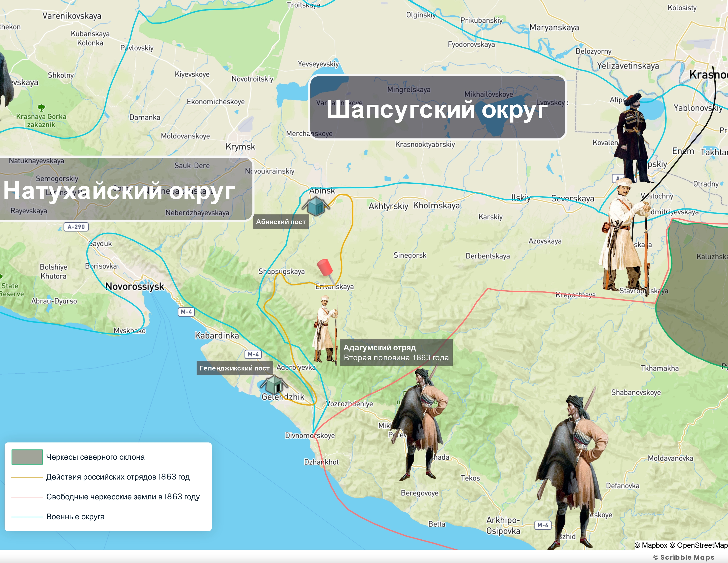Click the Sinegorsk label
Image resolution: width=728 pixels, height=563 pixels.
(410, 255)
